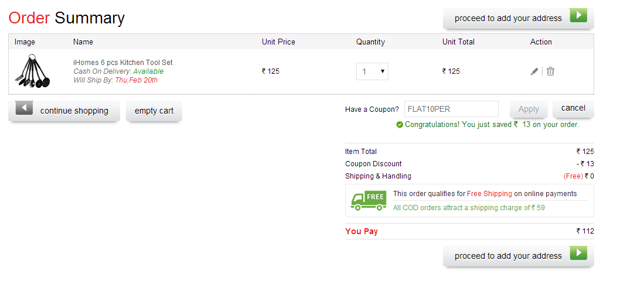644x281 pixels.
Task: Click the dropdown arrow in quantity selector
Action: click(x=383, y=71)
